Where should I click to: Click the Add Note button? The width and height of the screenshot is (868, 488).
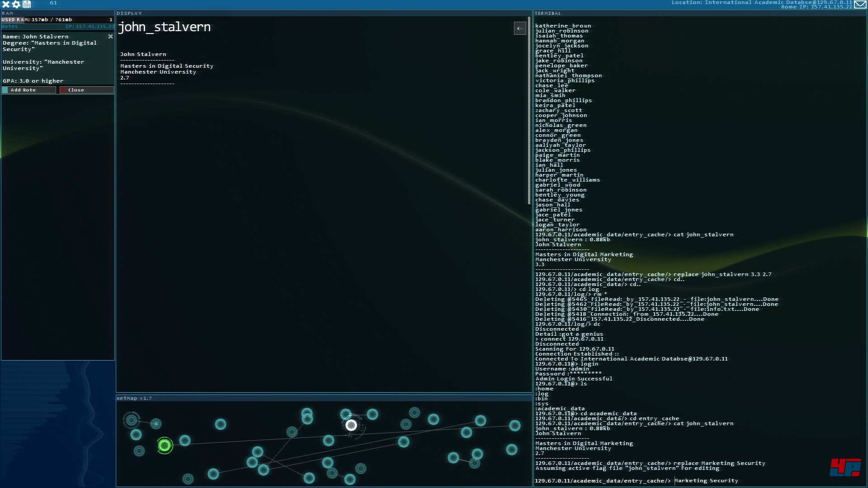pyautogui.click(x=29, y=90)
